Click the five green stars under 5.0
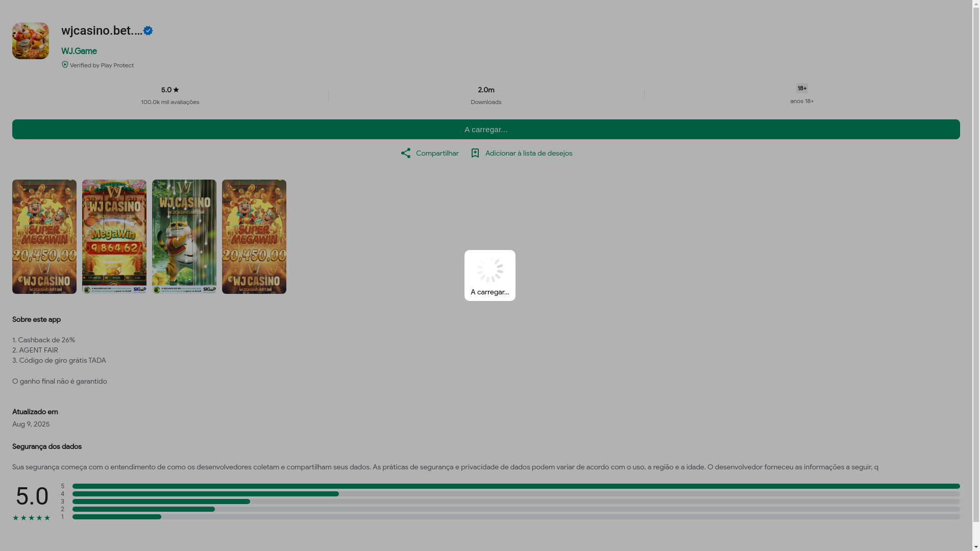This screenshot has height=551, width=980. (32, 518)
